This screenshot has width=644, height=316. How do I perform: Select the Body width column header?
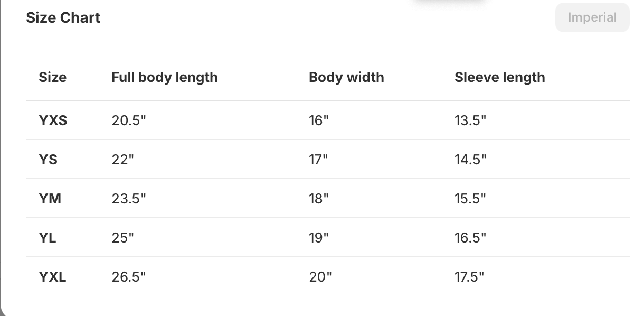346,77
